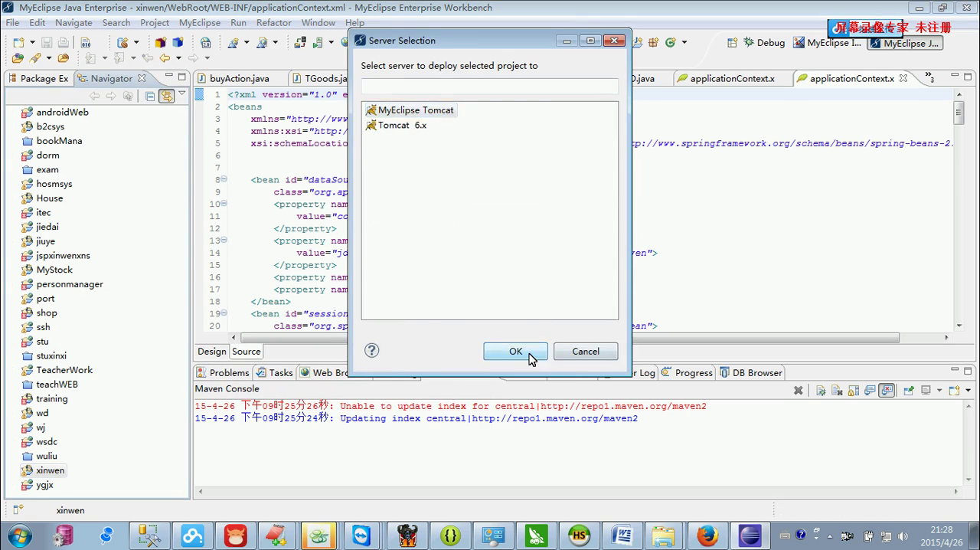Screen dimensions: 980x550
Task: Click the Collapse All icon in Navigator
Action: pyautogui.click(x=150, y=96)
